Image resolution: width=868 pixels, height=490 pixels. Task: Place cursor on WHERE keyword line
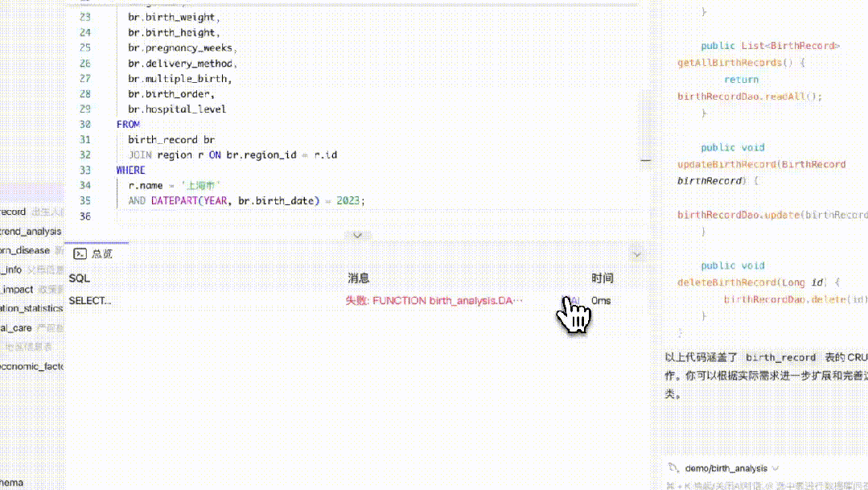click(130, 170)
